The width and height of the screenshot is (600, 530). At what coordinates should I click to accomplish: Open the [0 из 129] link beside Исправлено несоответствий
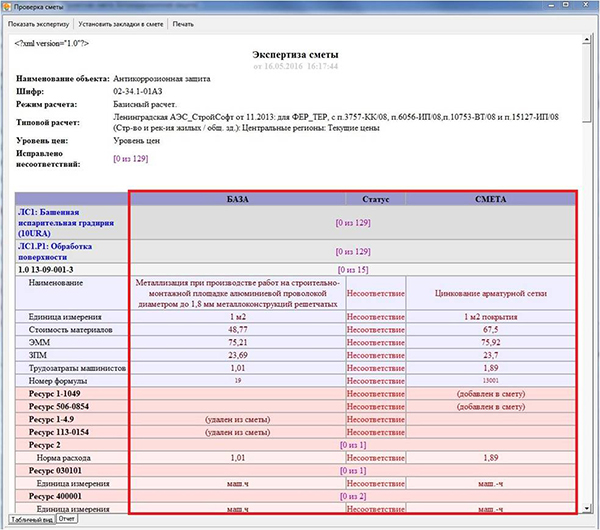pyautogui.click(x=130, y=158)
